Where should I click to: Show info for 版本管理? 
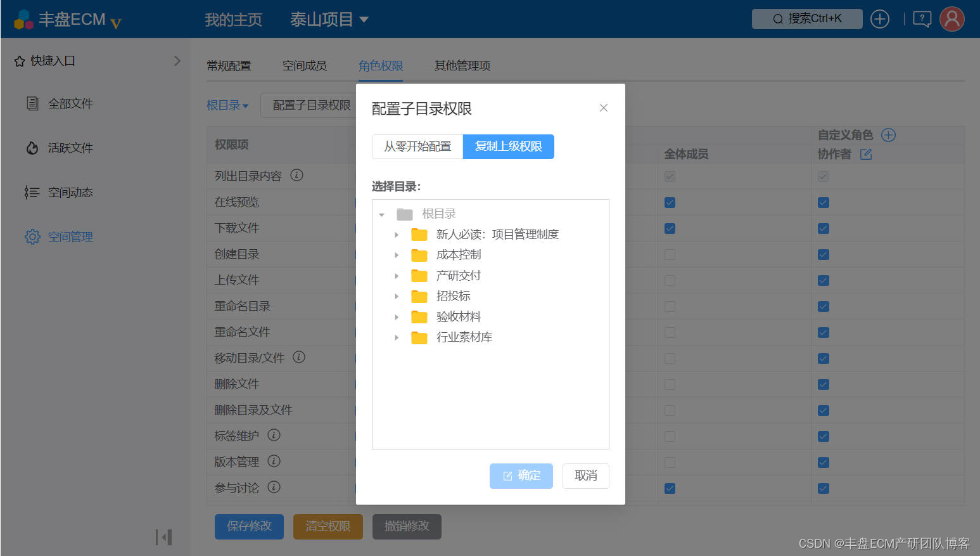pyautogui.click(x=274, y=461)
